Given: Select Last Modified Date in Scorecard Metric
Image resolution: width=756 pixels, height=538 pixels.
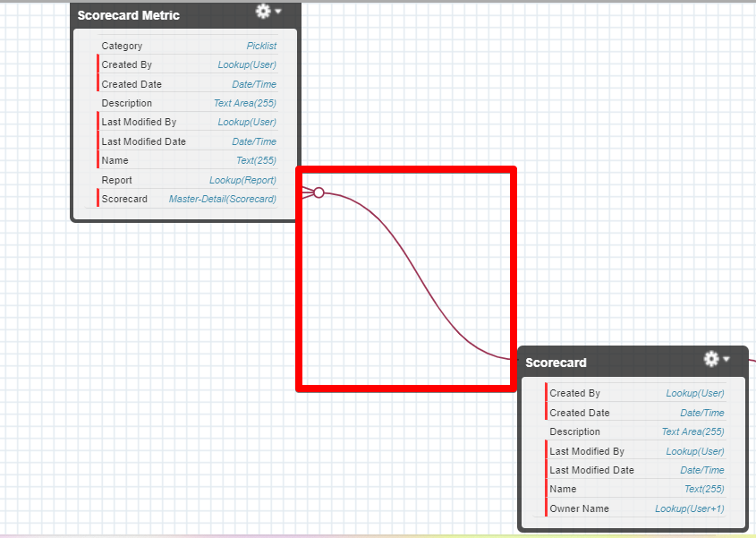Looking at the screenshot, I should pos(188,141).
